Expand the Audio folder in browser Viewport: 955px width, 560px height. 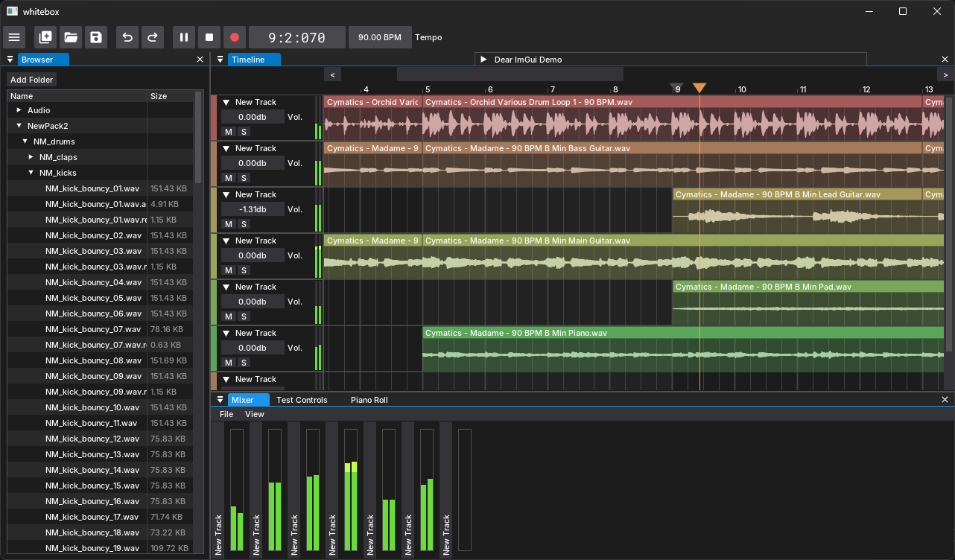pyautogui.click(x=19, y=110)
